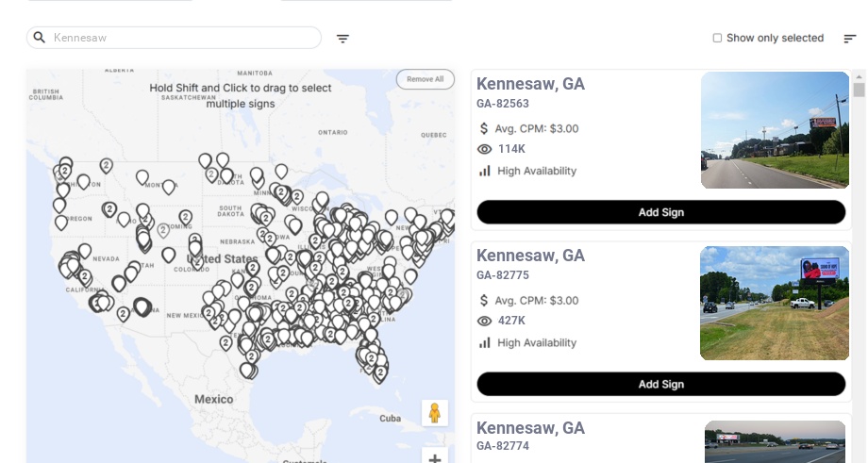Select the map marker over Nevada
868x463 pixels.
click(85, 251)
